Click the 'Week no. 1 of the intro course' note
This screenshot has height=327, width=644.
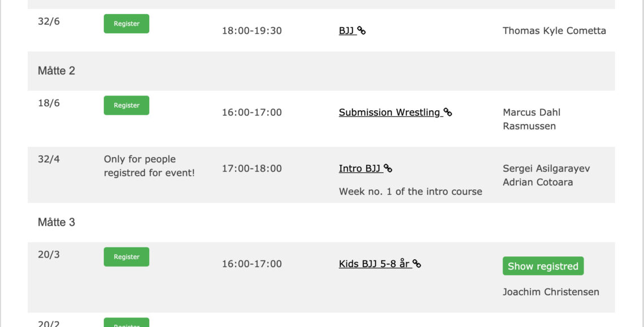410,192
